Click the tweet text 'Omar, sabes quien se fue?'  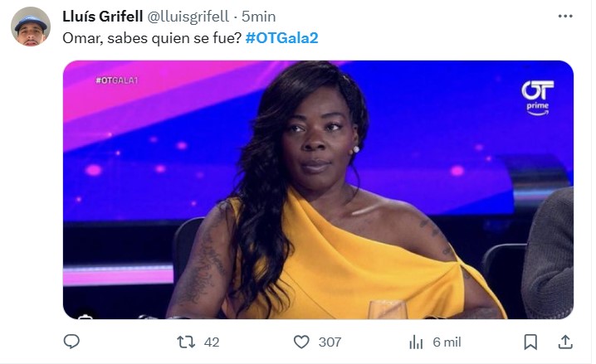tap(152, 38)
